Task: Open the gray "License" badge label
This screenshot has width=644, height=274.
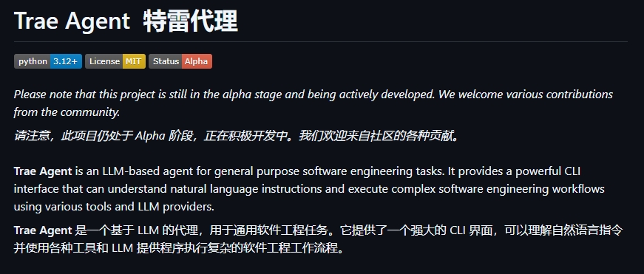Action: [x=104, y=61]
